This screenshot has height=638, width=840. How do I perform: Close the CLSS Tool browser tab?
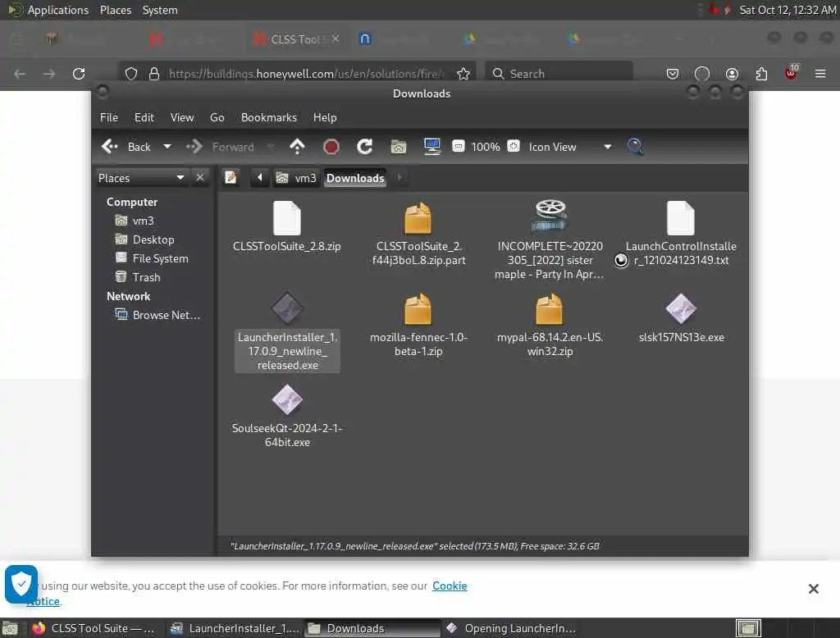click(336, 39)
